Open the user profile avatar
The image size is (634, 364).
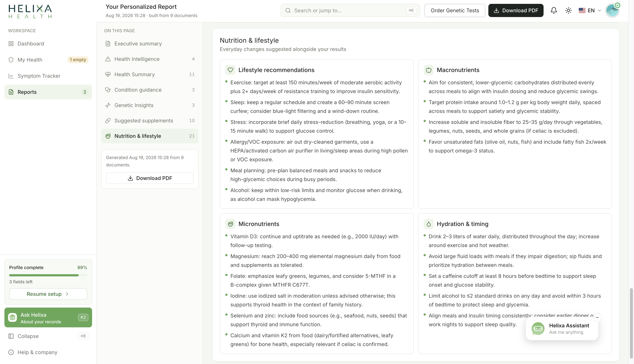pos(612,10)
